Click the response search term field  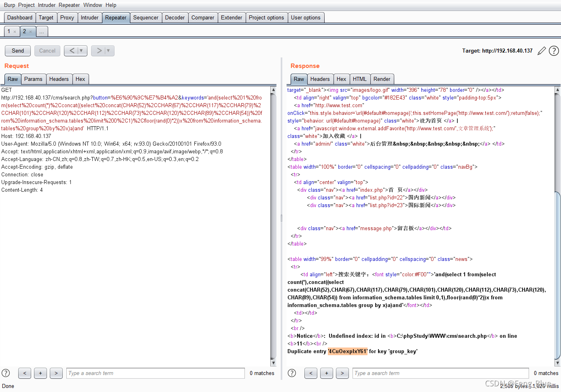441,373
